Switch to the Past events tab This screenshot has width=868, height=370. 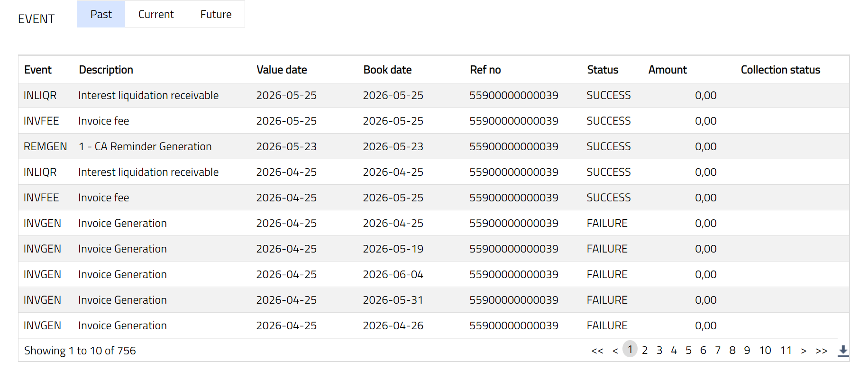point(101,14)
